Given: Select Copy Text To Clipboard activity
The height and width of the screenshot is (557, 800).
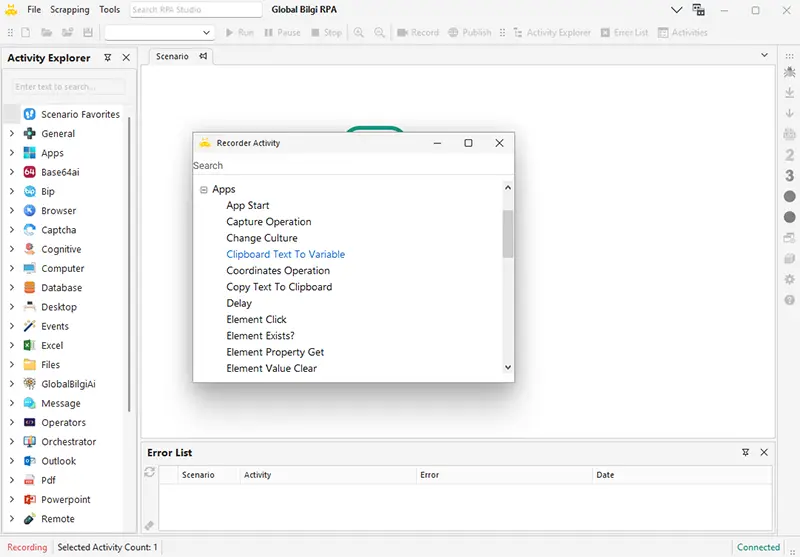Looking at the screenshot, I should pos(279,287).
